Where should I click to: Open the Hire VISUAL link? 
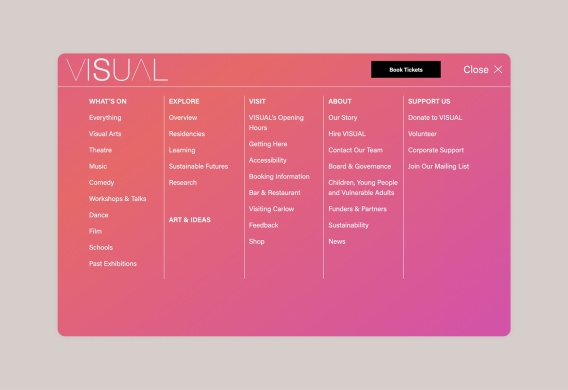(x=347, y=134)
